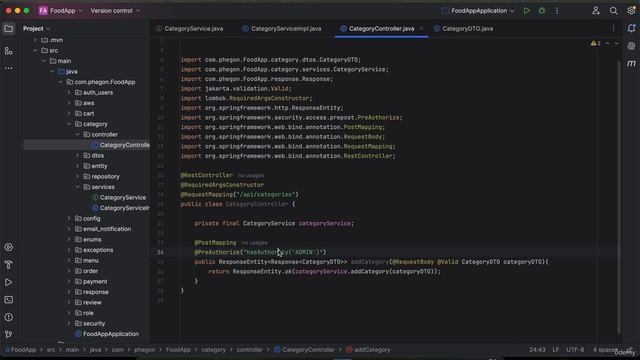Open the Run tool window icon
The height and width of the screenshot is (360, 640).
point(8,282)
